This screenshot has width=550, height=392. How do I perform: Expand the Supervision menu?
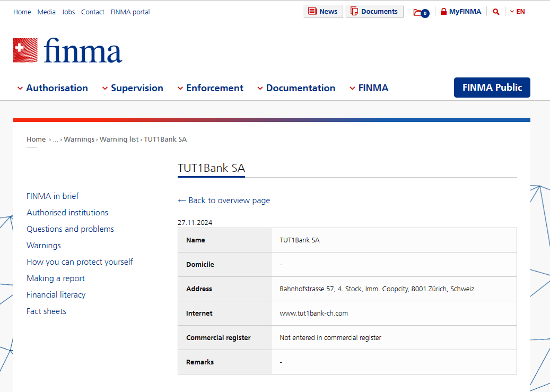pos(133,88)
